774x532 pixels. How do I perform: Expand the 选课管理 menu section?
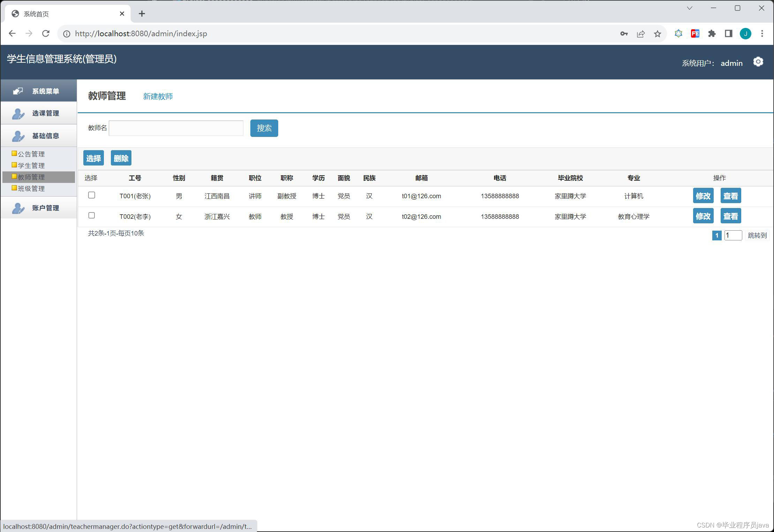(x=39, y=113)
